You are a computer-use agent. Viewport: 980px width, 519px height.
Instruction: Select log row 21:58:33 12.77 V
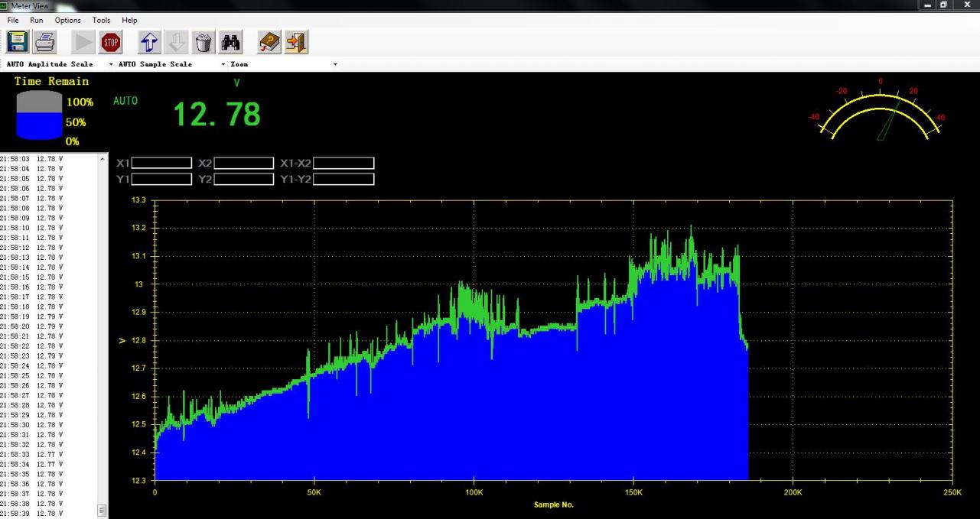[x=31, y=454]
